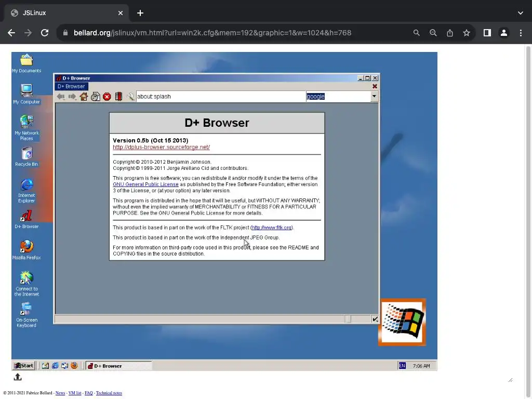The height and width of the screenshot is (399, 532).
Task: Open My Network Places desktop icon
Action: (x=26, y=128)
